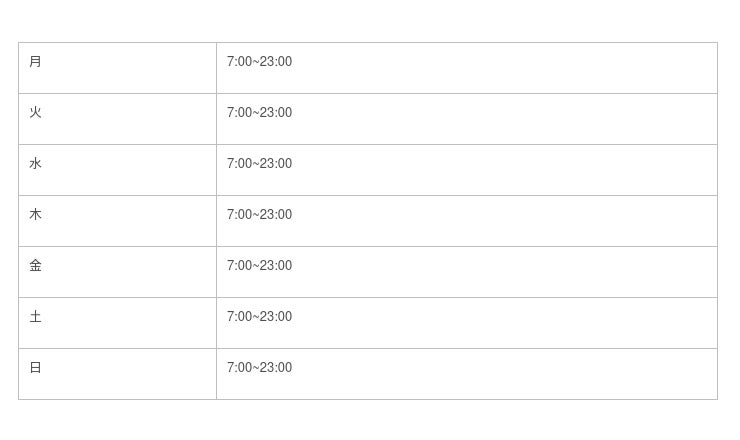Click the 23:00 closing time for 木

coord(276,215)
